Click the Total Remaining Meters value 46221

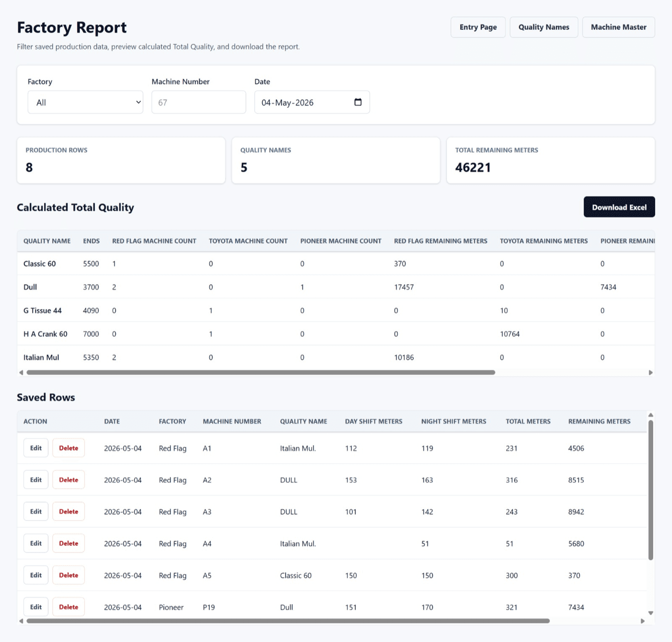click(x=473, y=167)
